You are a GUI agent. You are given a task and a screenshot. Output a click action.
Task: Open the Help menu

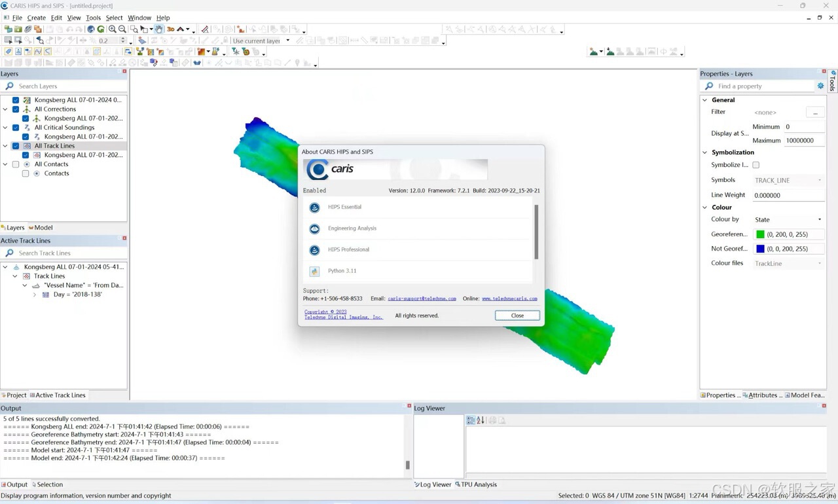[x=163, y=18]
